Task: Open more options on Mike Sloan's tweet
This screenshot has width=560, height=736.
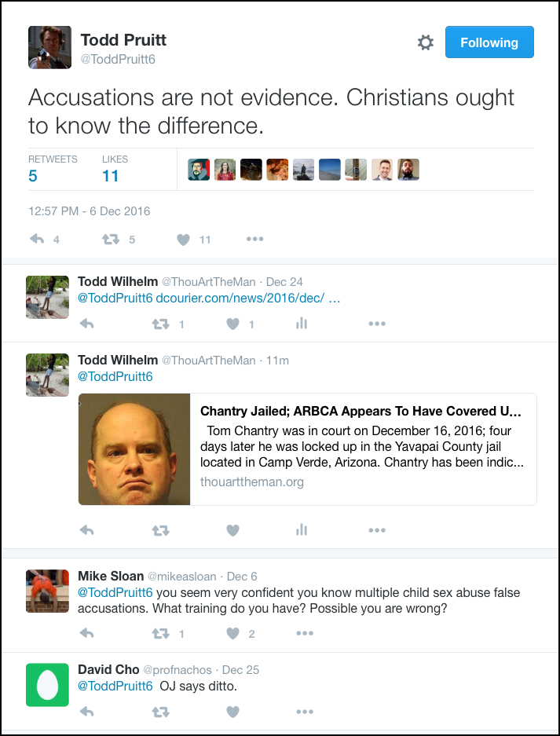Action: [305, 633]
